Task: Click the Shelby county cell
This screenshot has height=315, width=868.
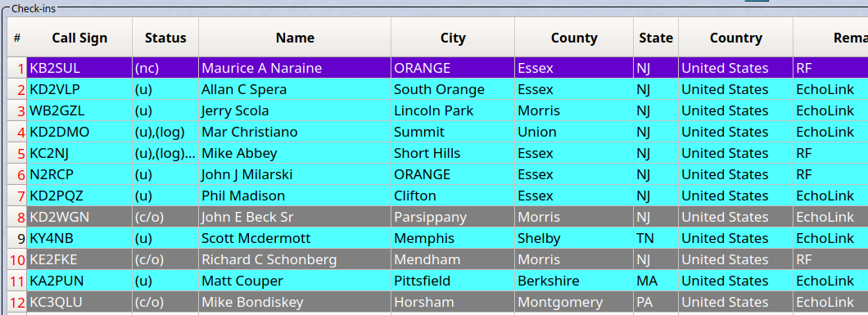Action: 574,238
